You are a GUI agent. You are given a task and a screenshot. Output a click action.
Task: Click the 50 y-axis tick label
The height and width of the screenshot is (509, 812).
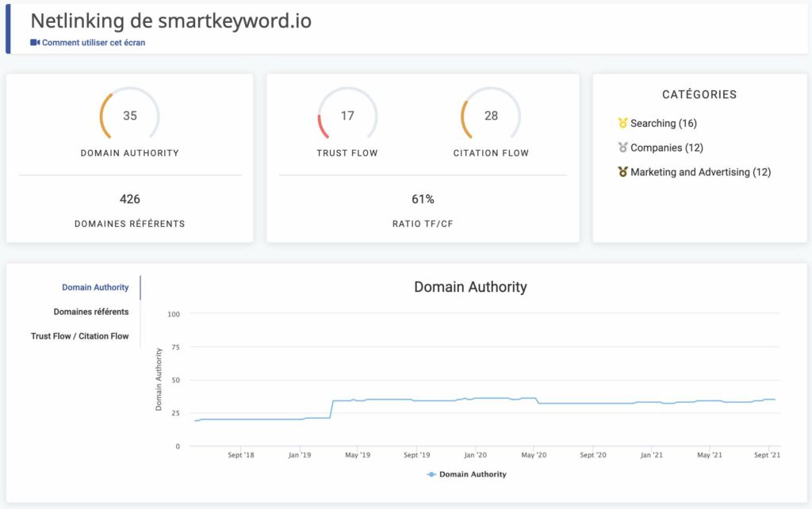(x=175, y=381)
